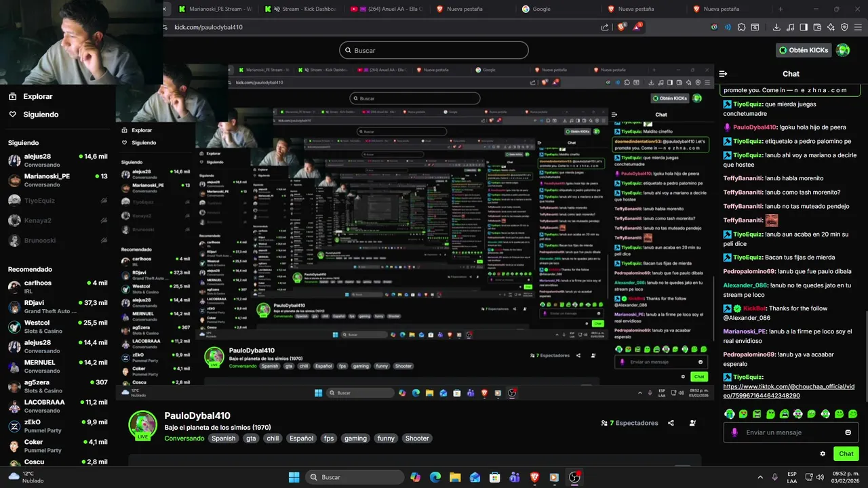Image resolution: width=868 pixels, height=488 pixels.
Task: Toggle the browser sidebar panel icon
Action: pyautogui.click(x=804, y=27)
